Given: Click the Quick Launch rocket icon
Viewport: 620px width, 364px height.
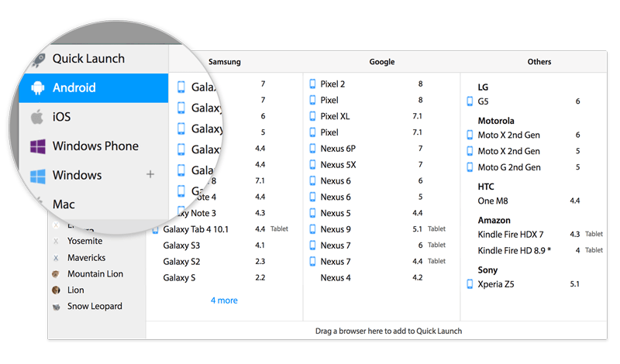Looking at the screenshot, I should coord(37,60).
